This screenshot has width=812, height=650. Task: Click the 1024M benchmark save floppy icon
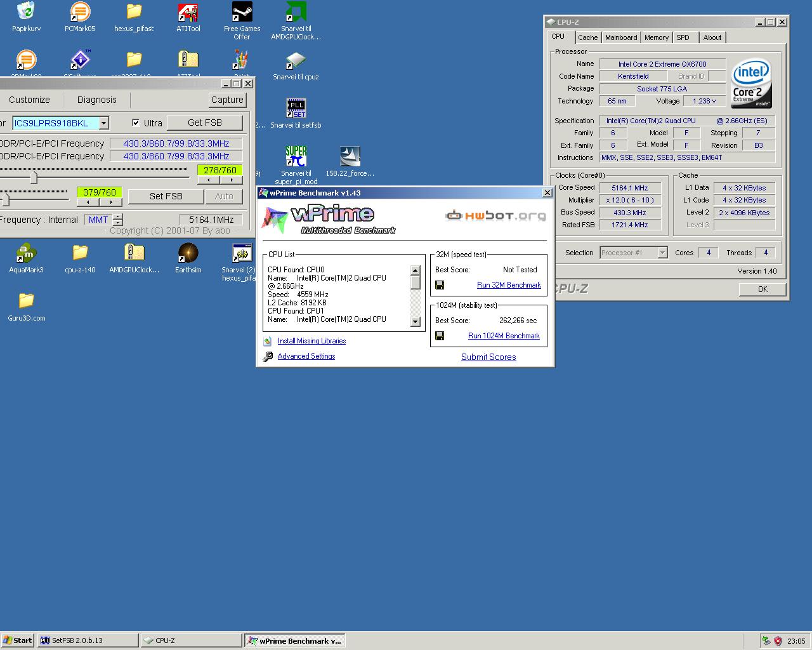coord(440,336)
